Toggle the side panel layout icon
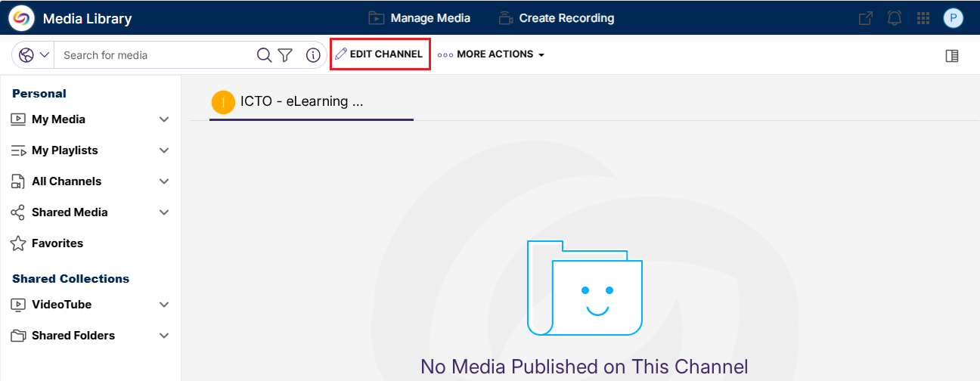 952,55
